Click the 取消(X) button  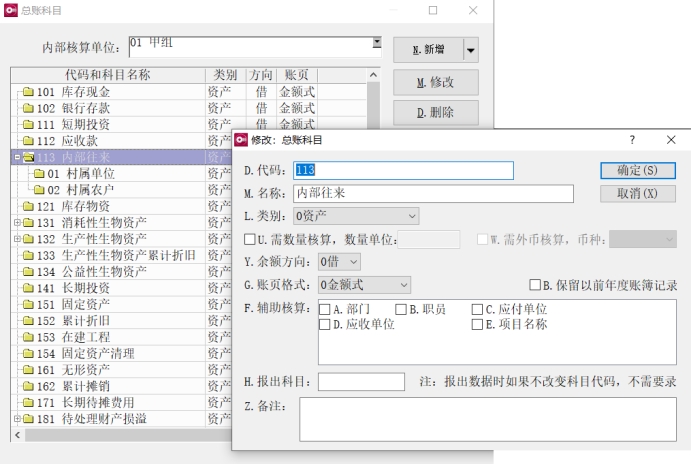click(x=638, y=193)
